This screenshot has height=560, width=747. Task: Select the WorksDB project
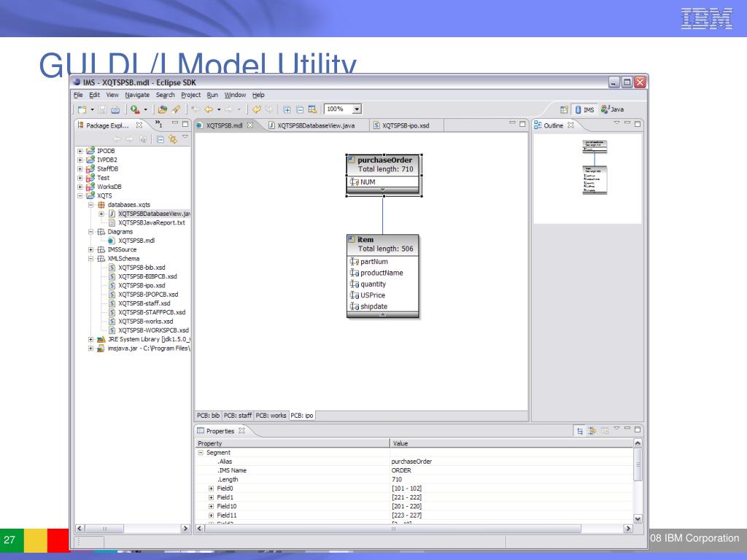[109, 187]
